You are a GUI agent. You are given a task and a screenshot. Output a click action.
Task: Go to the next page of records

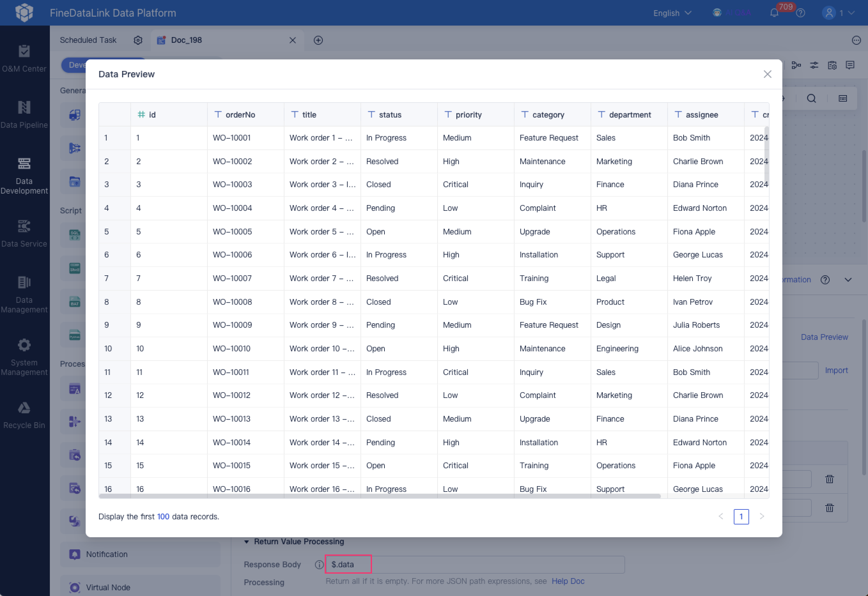click(762, 516)
